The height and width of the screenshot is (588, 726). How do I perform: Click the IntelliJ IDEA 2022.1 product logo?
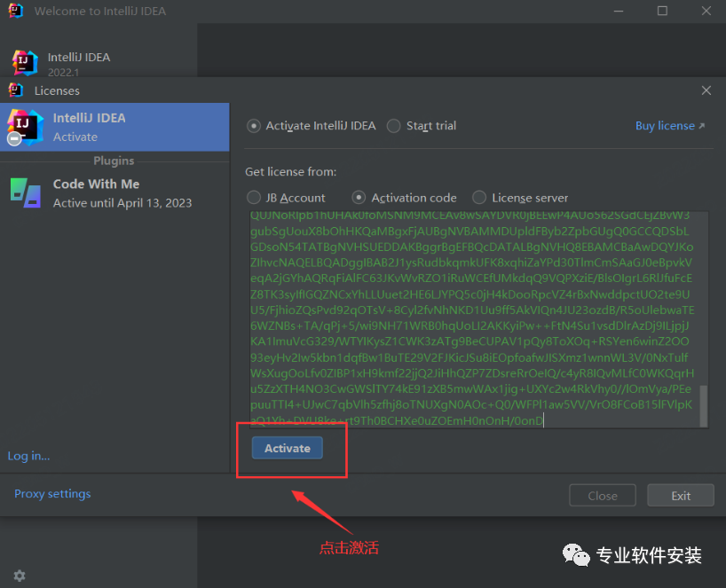pos(25,63)
